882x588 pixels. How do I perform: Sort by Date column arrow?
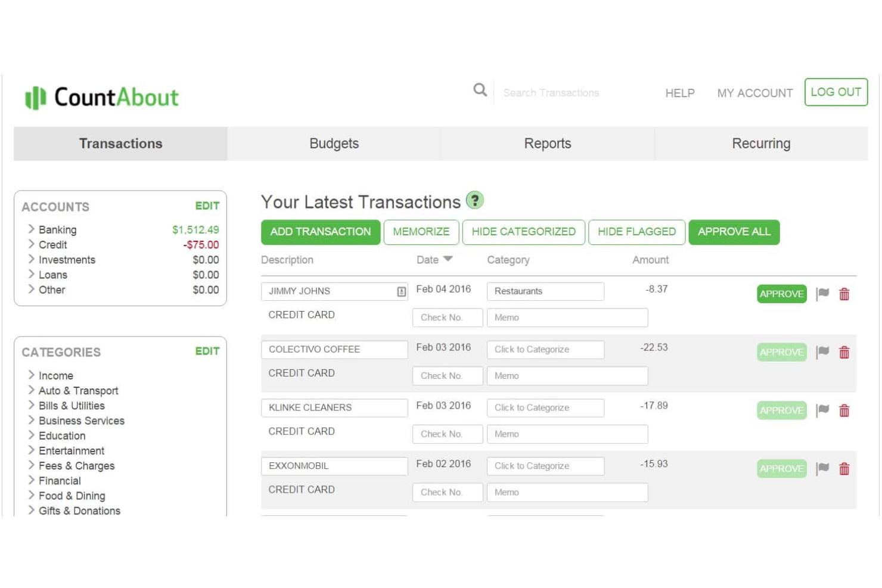click(x=448, y=259)
